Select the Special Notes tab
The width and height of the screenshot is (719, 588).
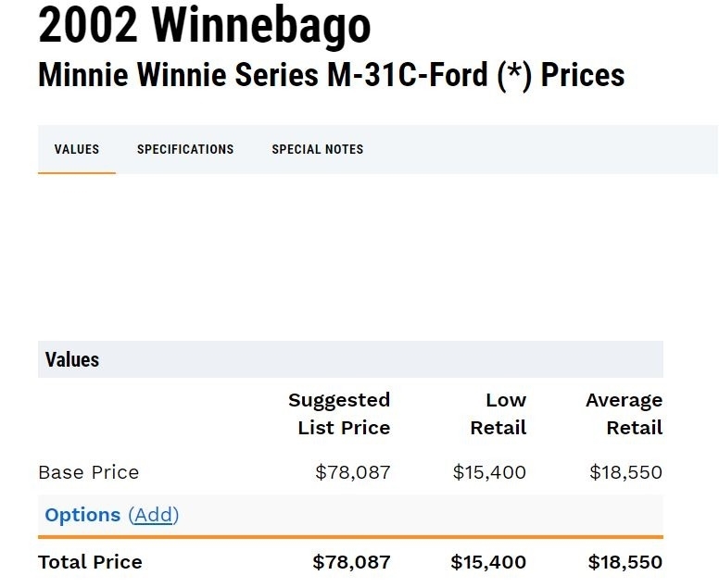pos(317,149)
